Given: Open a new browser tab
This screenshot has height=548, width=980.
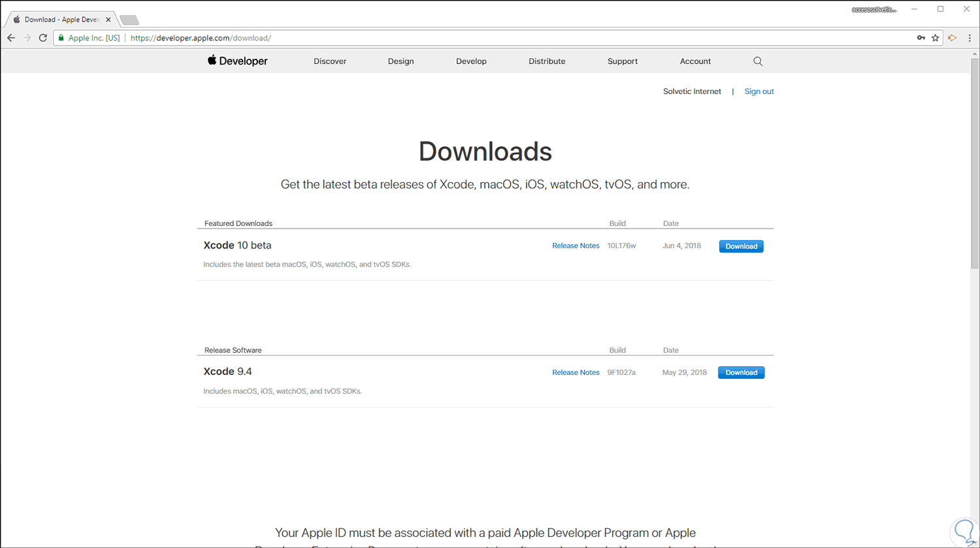Looking at the screenshot, I should pyautogui.click(x=129, y=20).
